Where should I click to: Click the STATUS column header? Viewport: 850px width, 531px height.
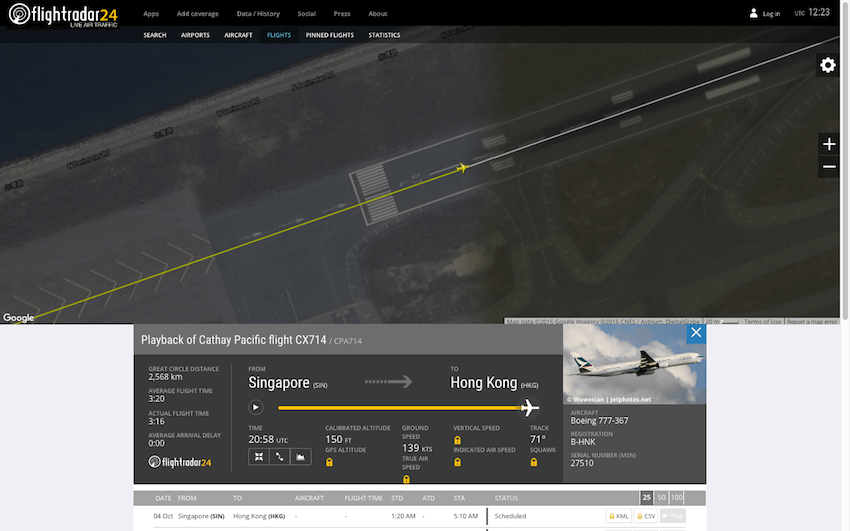pyautogui.click(x=506, y=498)
